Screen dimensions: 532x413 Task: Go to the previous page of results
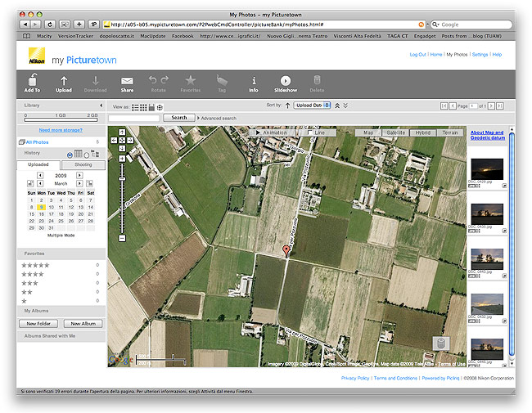453,105
